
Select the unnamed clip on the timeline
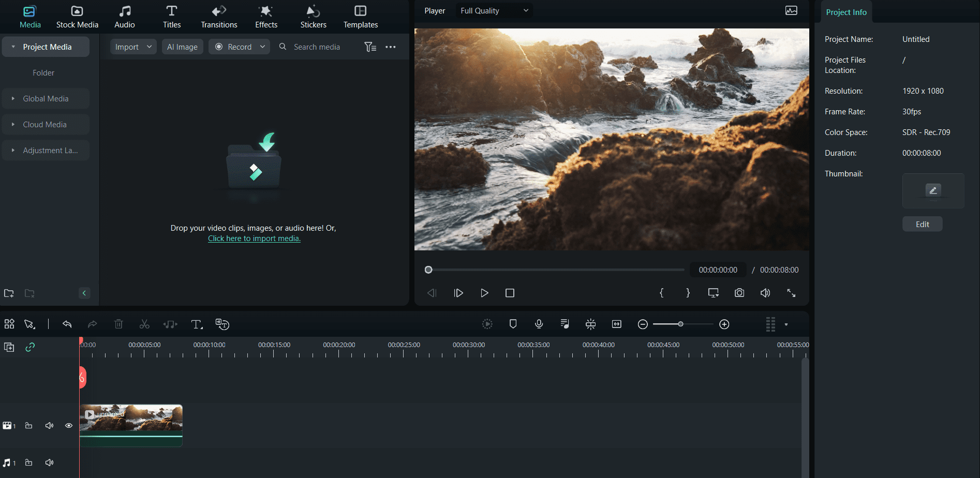click(x=131, y=425)
